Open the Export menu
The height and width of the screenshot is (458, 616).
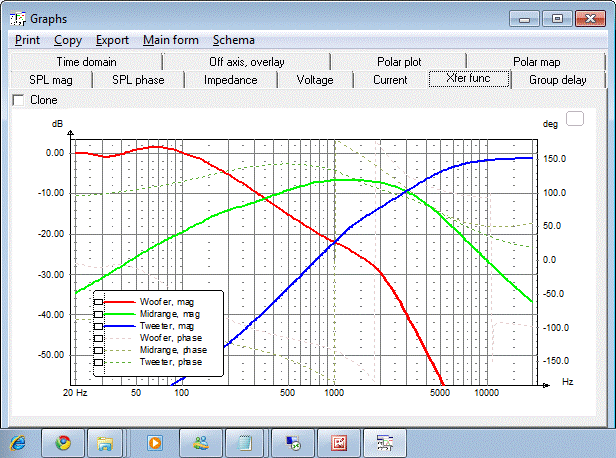pyautogui.click(x=112, y=40)
